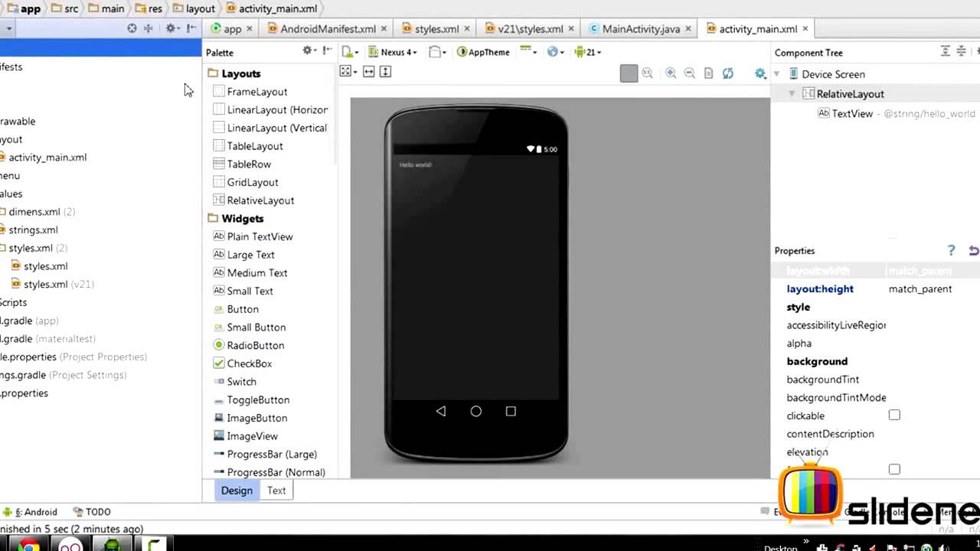The width and height of the screenshot is (980, 551).
Task: Click the Properties restore default arrow icon
Action: 973,250
